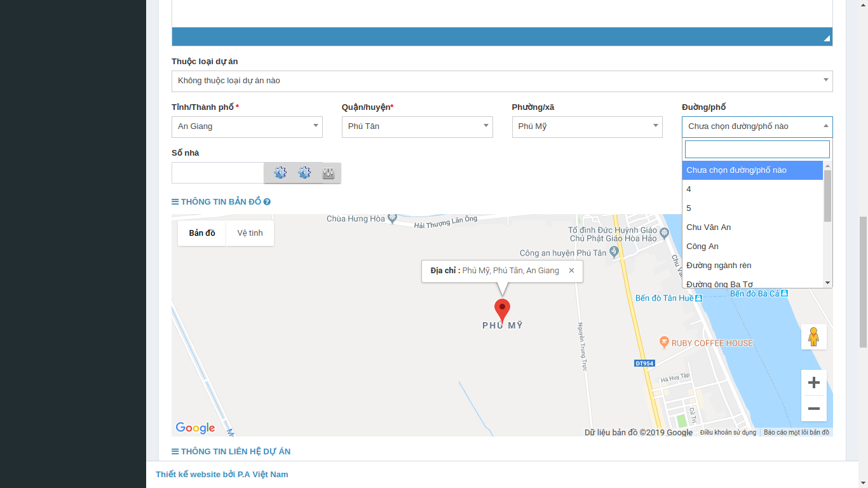Select 'Chưa chọn đường/phố nào' highlighted option
868x488 pixels.
pyautogui.click(x=752, y=170)
